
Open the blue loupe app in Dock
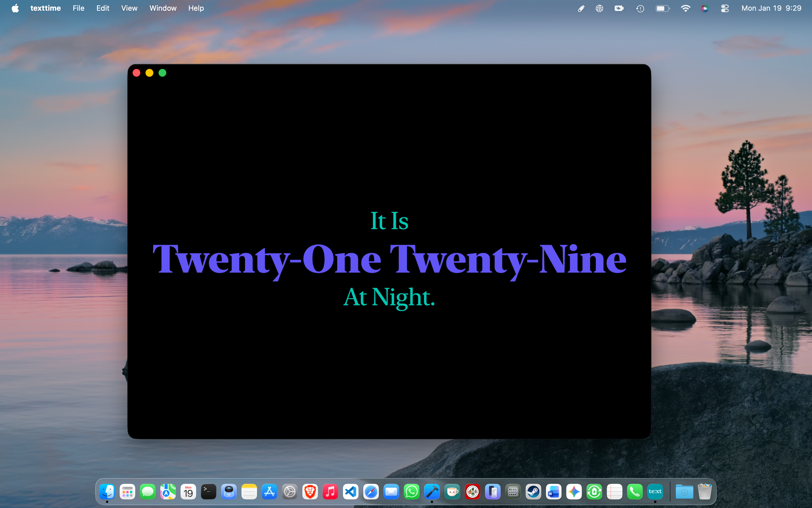point(229,492)
